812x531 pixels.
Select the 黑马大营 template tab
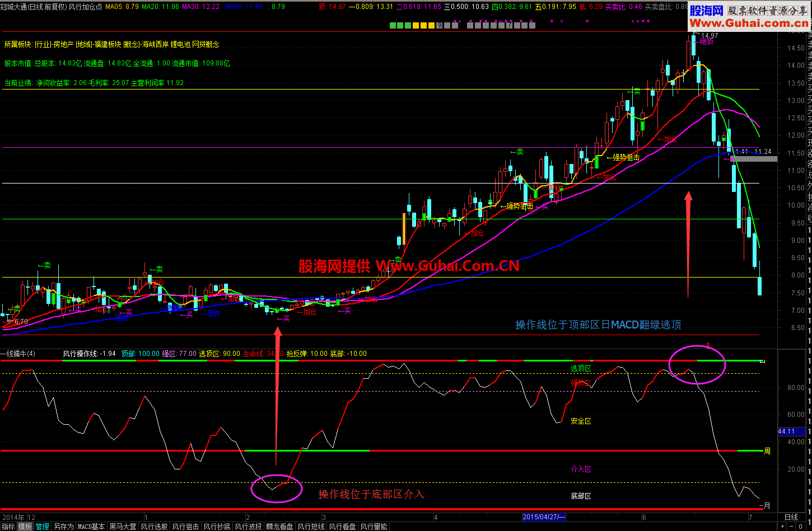pyautogui.click(x=123, y=527)
